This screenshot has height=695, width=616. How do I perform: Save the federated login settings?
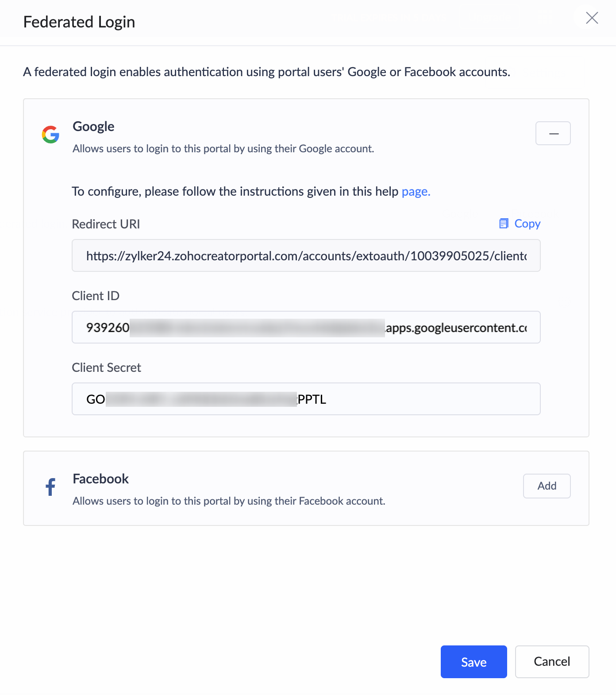click(x=474, y=662)
